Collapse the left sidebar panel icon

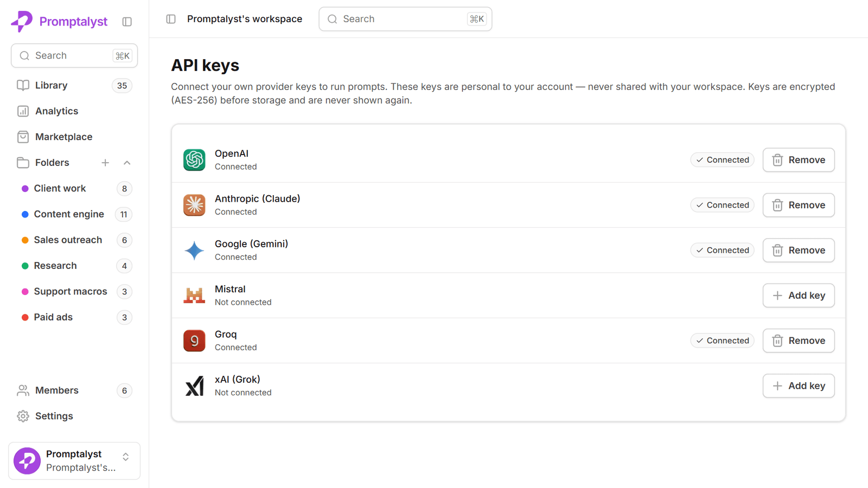click(x=127, y=22)
